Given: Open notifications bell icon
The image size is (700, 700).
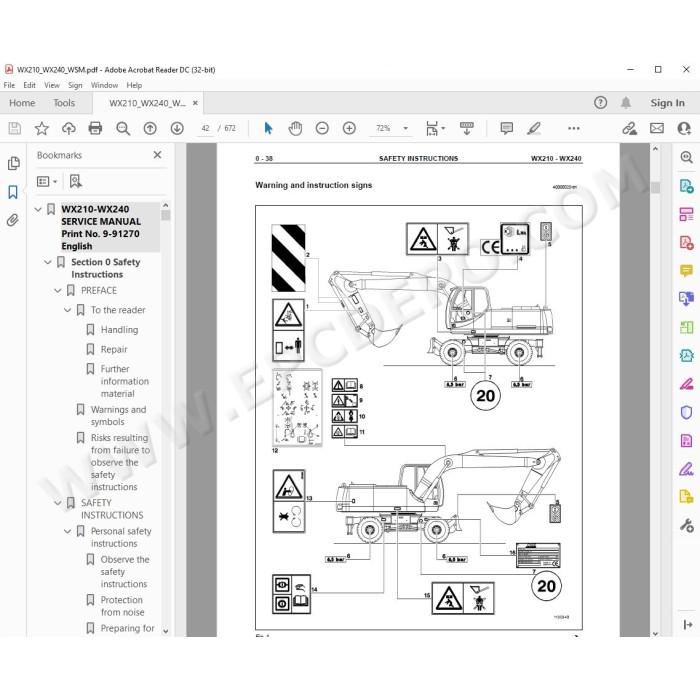Looking at the screenshot, I should 626,103.
